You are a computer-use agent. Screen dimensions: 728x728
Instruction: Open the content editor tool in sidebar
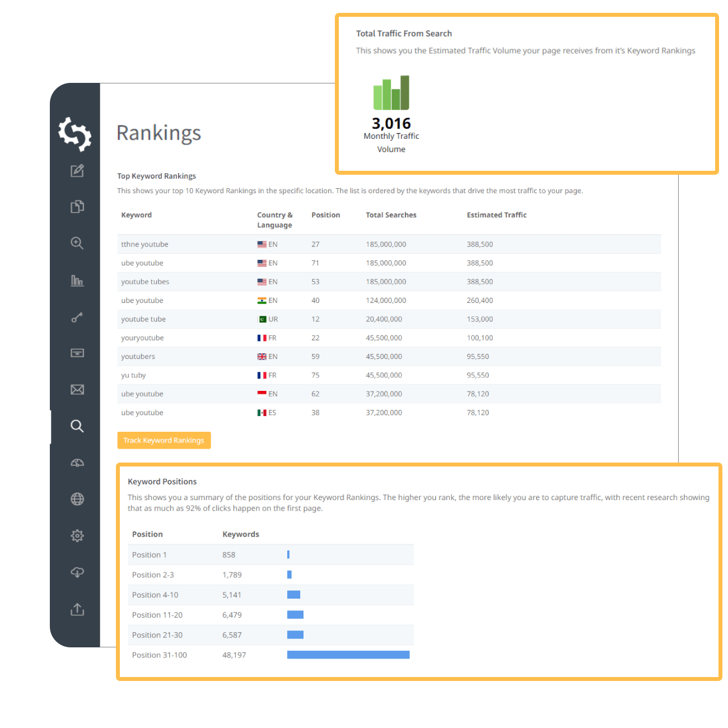point(77,171)
